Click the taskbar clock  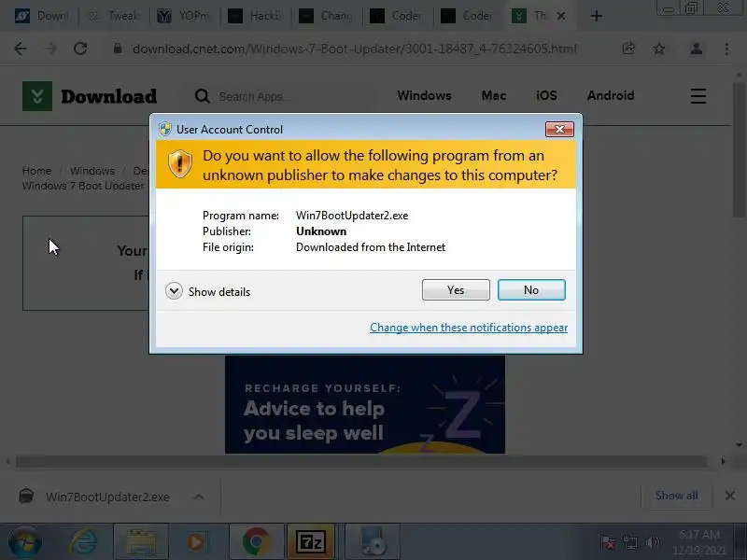[x=698, y=542]
